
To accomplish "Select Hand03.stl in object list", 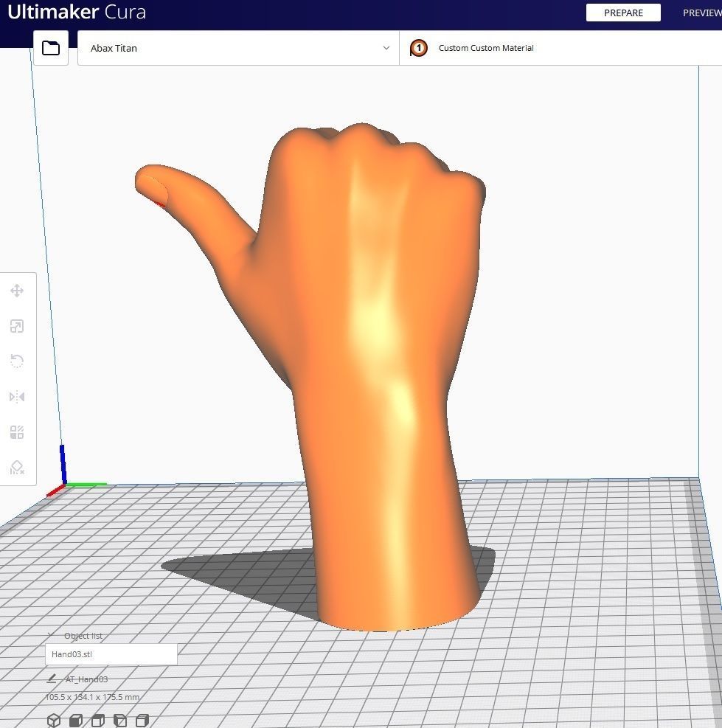I will 111,654.
